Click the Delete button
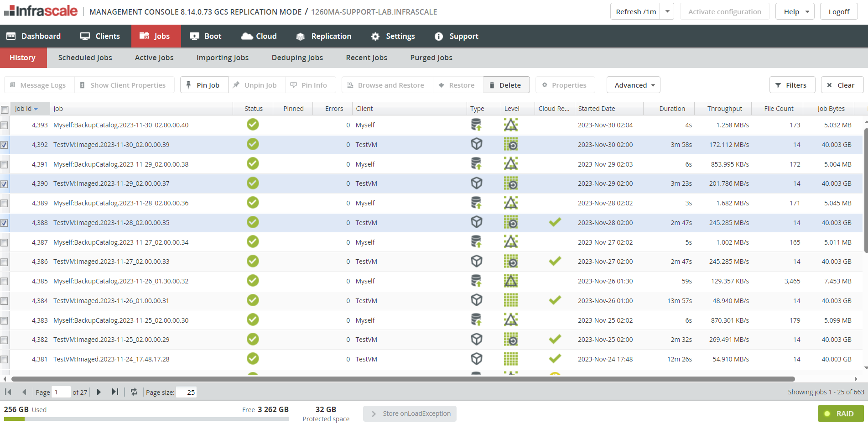 click(x=506, y=85)
